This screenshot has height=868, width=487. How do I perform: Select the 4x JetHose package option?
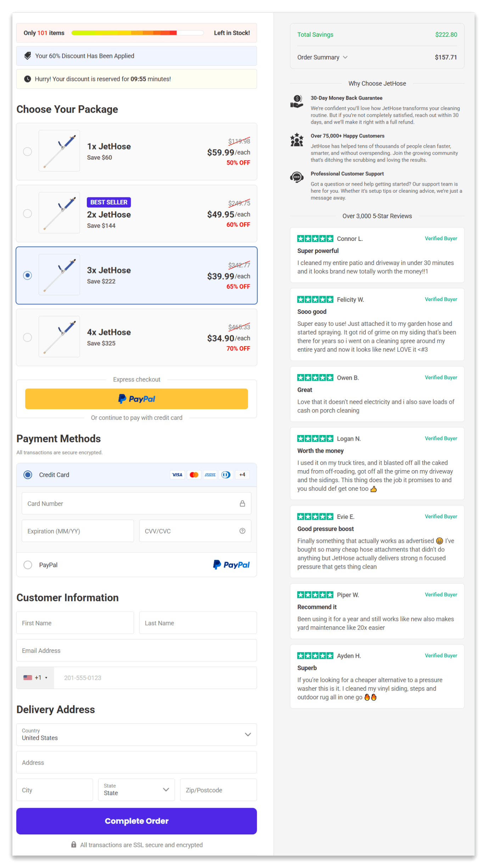point(28,338)
